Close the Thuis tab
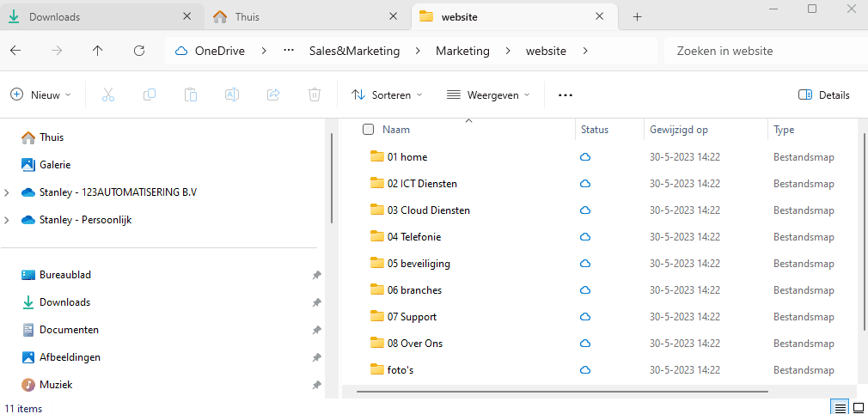868x414 pixels. coord(393,16)
